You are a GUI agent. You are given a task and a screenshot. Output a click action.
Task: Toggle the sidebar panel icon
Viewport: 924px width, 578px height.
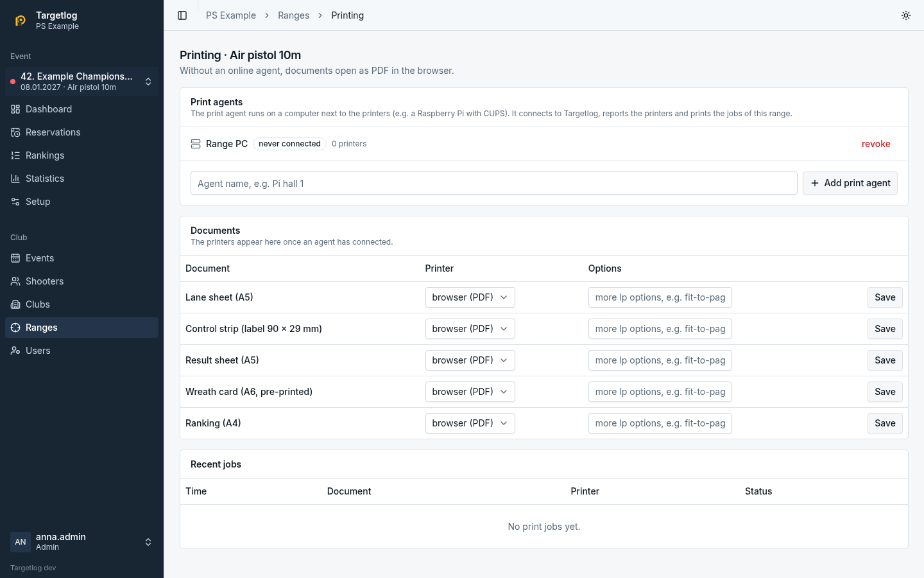click(182, 15)
